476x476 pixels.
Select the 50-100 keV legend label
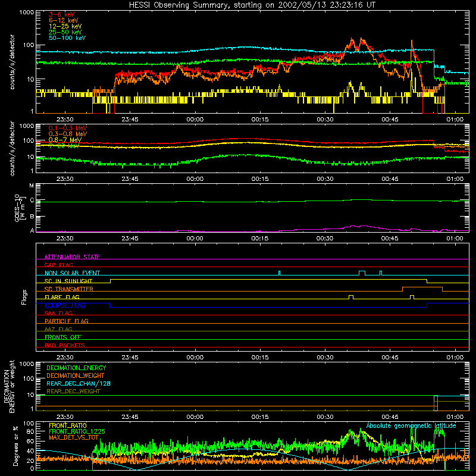[x=67, y=38]
